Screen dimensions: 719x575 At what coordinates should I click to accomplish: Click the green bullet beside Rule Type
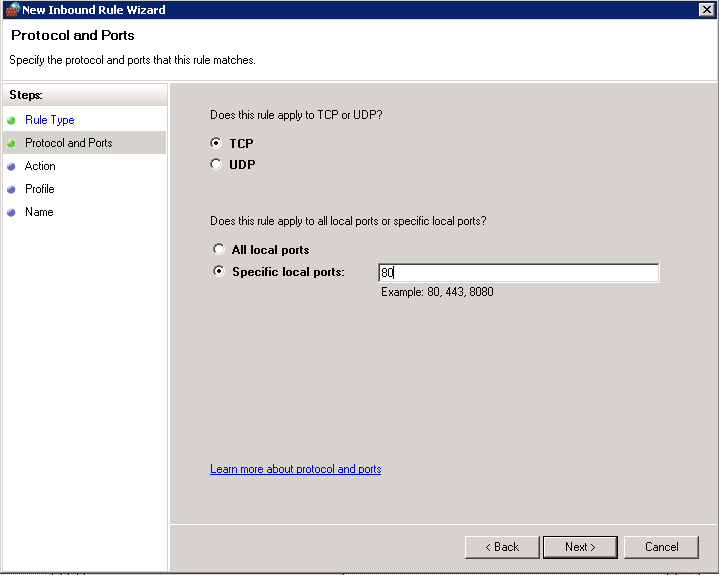coord(11,120)
